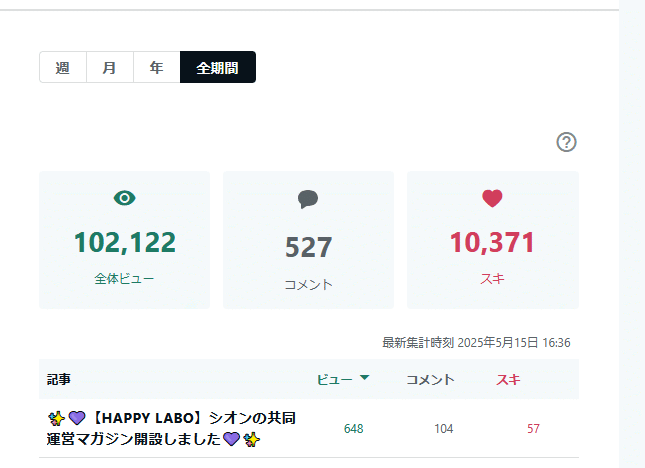Viewport: 645px width, 468px height.
Task: Click the red heart likes icon
Action: coord(492,198)
